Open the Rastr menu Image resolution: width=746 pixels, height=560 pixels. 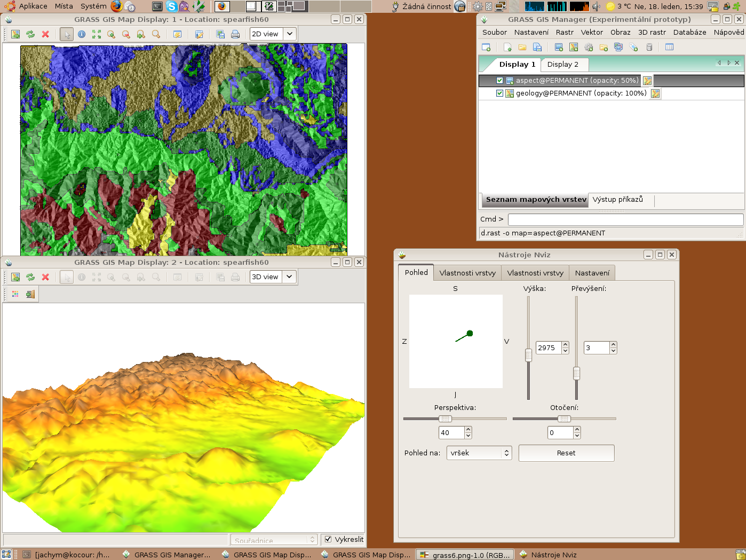[x=565, y=33]
